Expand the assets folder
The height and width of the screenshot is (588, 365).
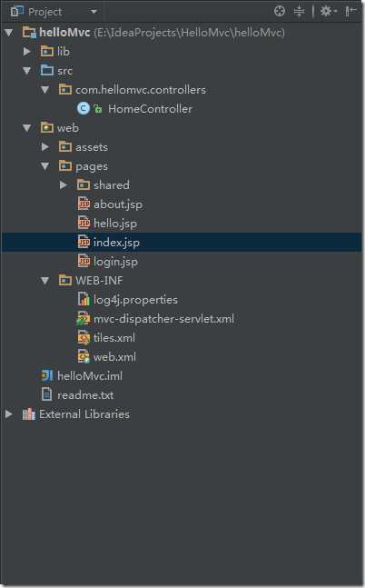point(45,147)
